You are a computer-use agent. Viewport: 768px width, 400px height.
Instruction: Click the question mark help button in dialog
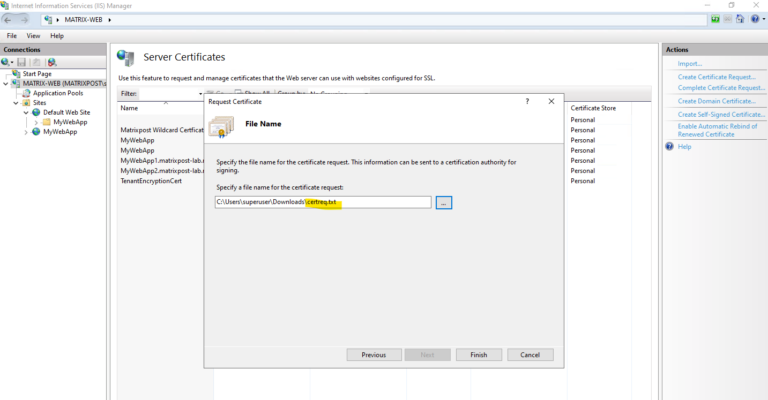[x=527, y=101]
